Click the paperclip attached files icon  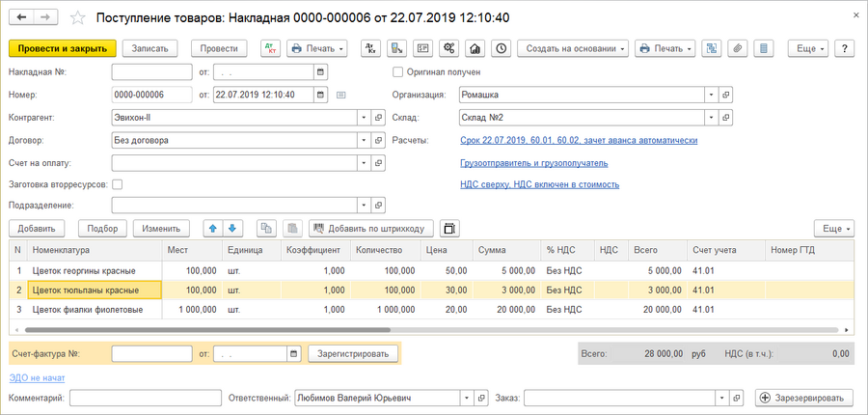tap(739, 48)
